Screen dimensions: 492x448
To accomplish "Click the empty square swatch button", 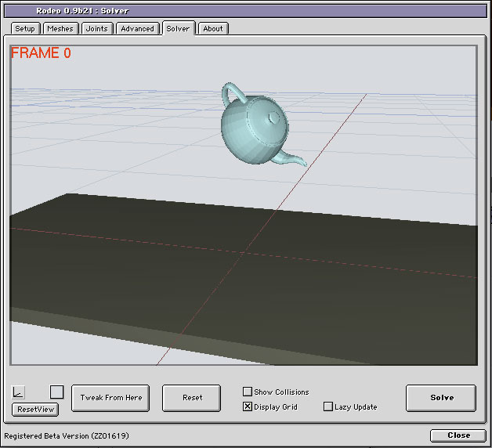I will [x=56, y=392].
